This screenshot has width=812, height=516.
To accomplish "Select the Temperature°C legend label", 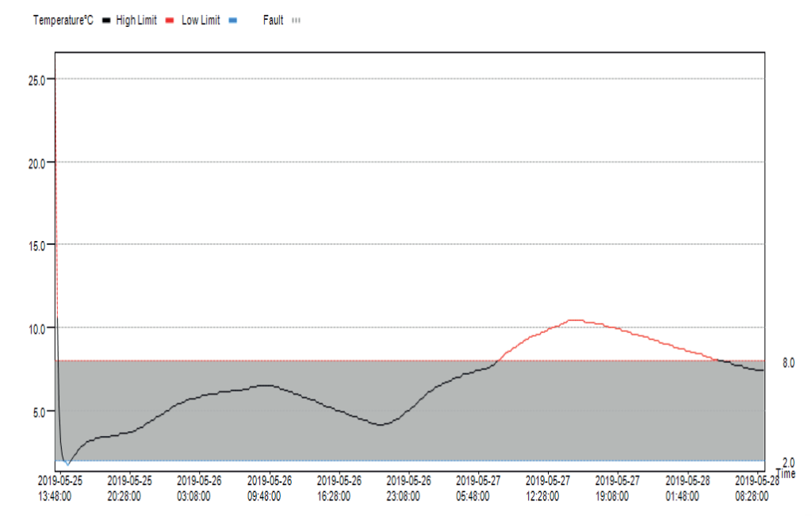I will click(63, 21).
